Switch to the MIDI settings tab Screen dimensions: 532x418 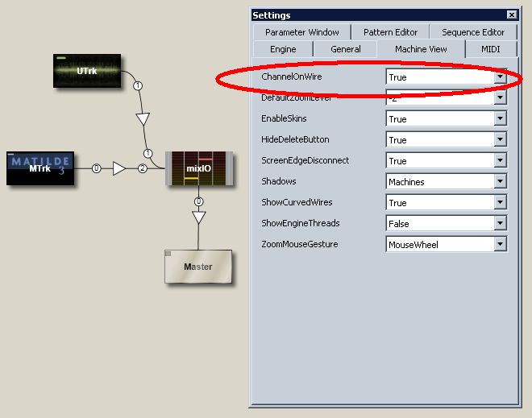tap(491, 49)
